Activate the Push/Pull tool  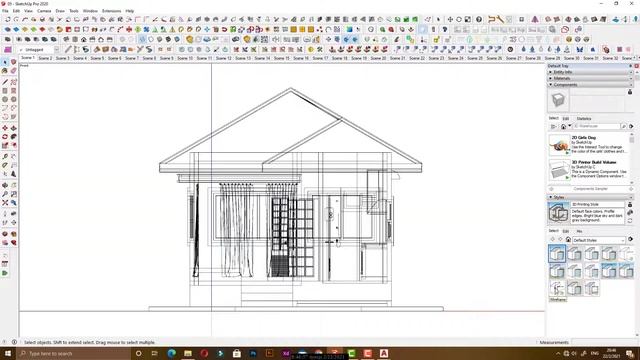click(x=13, y=128)
